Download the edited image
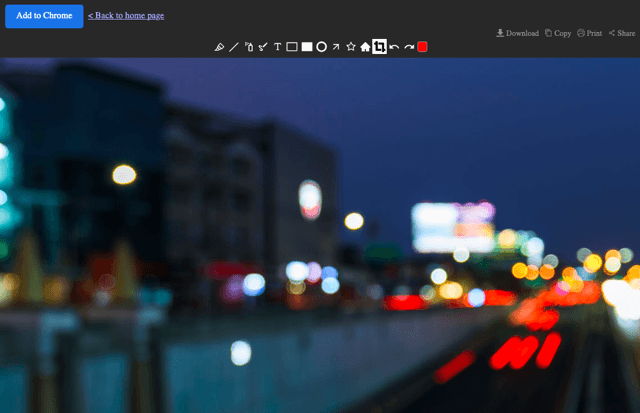Viewport: 640px width, 413px height. 517,33
